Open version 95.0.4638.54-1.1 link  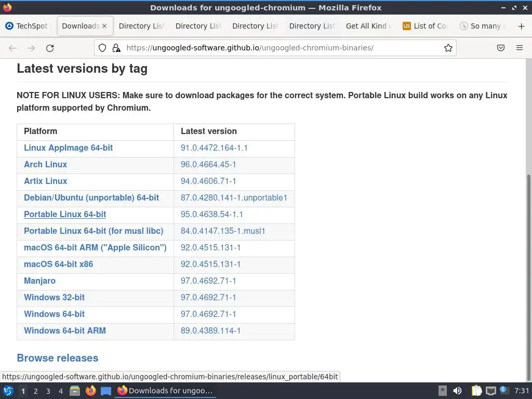point(212,215)
